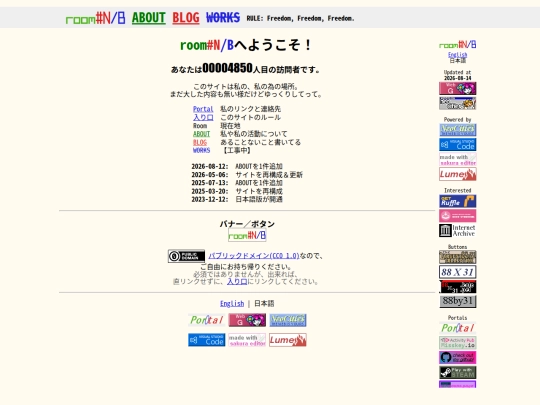Click the room#N/Bへようこそ！ heading

(246, 45)
